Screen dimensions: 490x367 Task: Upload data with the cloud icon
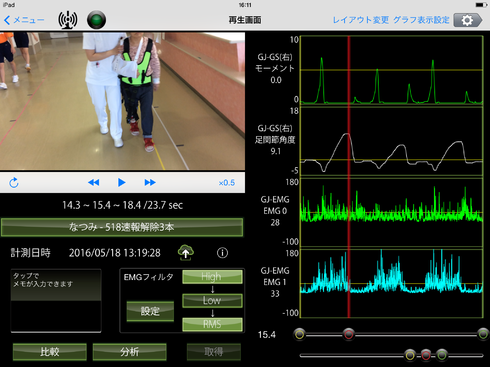tap(186, 252)
